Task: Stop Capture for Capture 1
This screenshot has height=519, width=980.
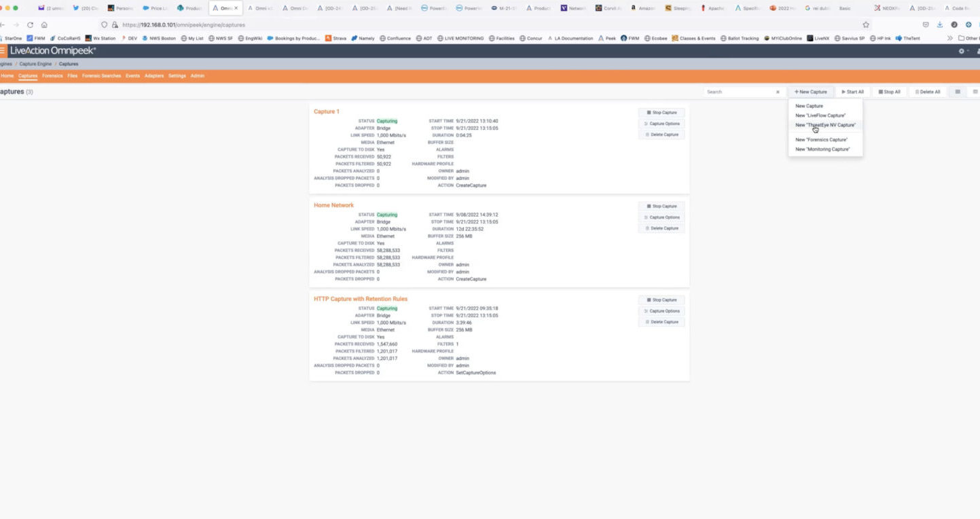Action: [661, 113]
